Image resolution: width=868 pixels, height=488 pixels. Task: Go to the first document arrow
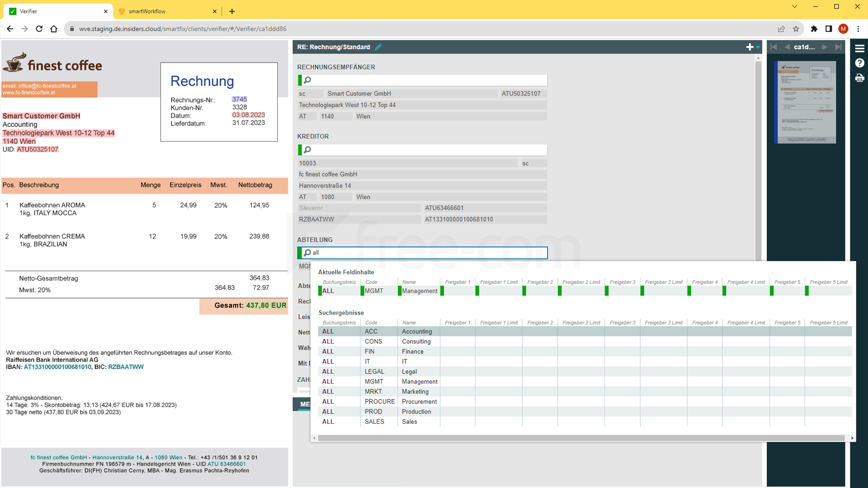point(774,47)
